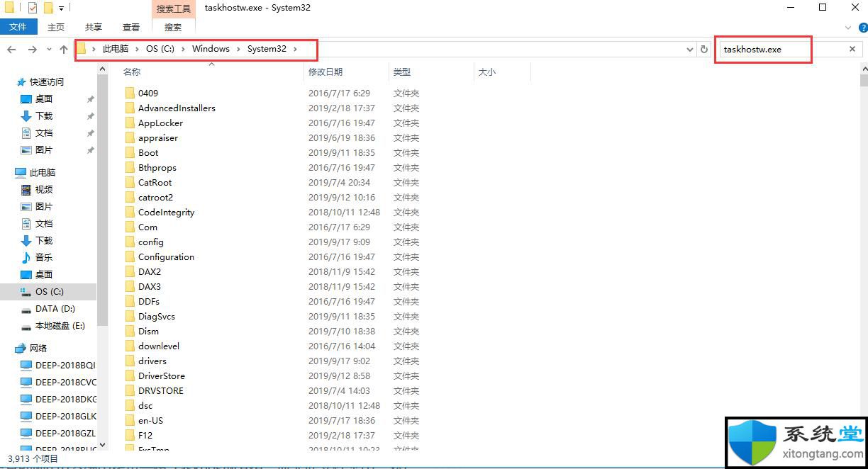Select the en-US folder icon
Viewport: 868px width, 469px height.
click(130, 421)
